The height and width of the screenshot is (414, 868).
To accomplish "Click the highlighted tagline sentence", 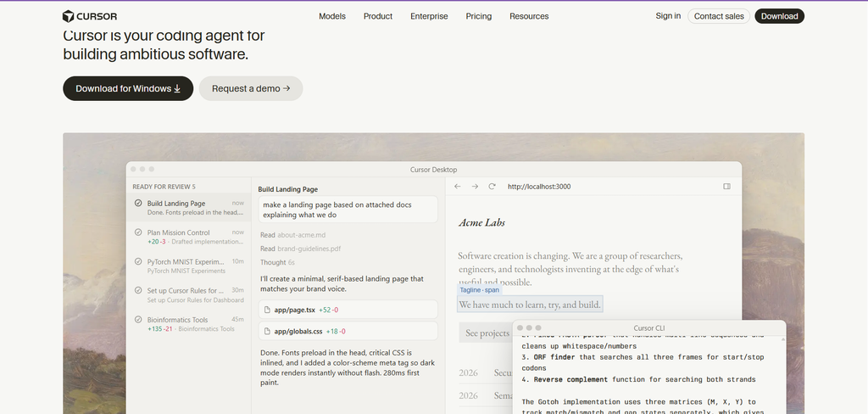I will (530, 305).
